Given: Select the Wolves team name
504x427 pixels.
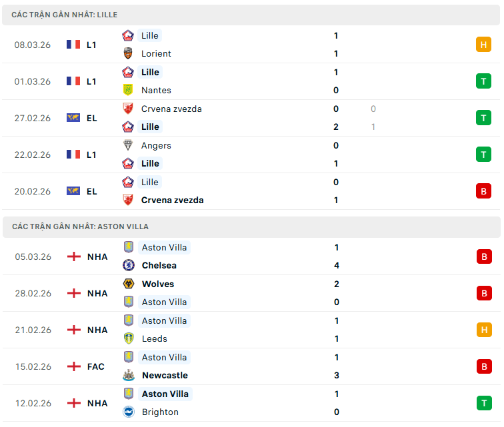Looking at the screenshot, I should click(158, 284).
